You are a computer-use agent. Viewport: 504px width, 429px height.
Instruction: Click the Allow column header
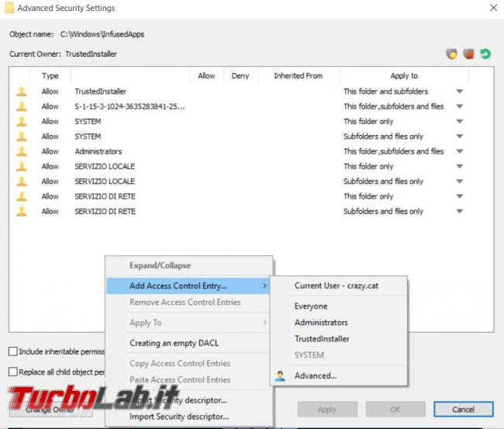point(206,76)
